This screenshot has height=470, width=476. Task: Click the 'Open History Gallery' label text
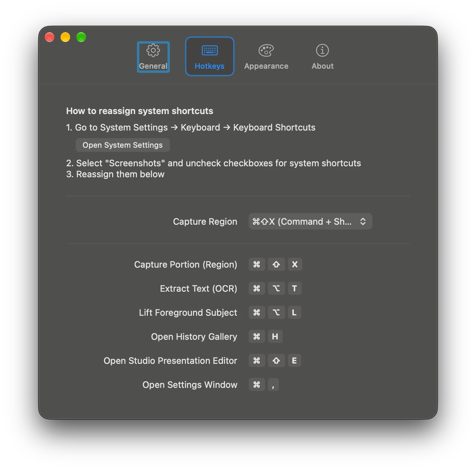coord(194,337)
